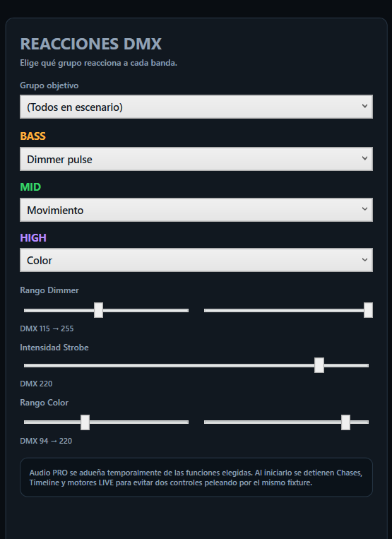
Task: Click the purple HIGH label
Action: 33,238
